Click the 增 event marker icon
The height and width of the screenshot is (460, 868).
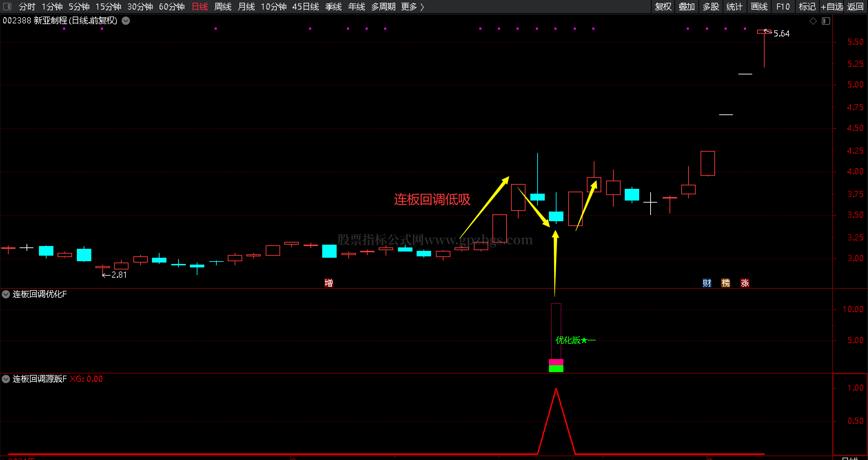(x=329, y=283)
